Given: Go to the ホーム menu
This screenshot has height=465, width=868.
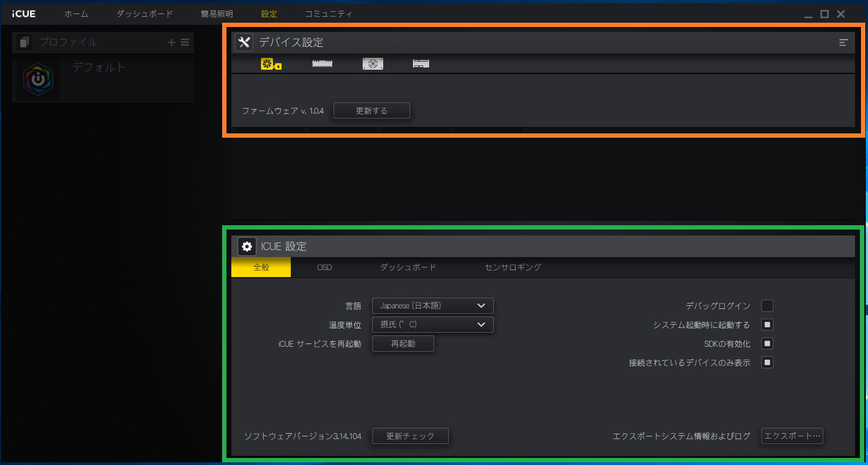Looking at the screenshot, I should point(76,14).
